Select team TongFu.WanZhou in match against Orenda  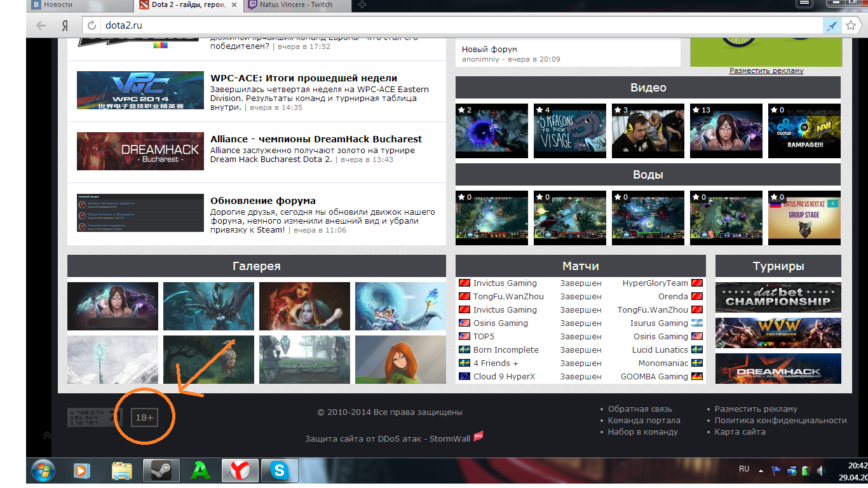508,297
